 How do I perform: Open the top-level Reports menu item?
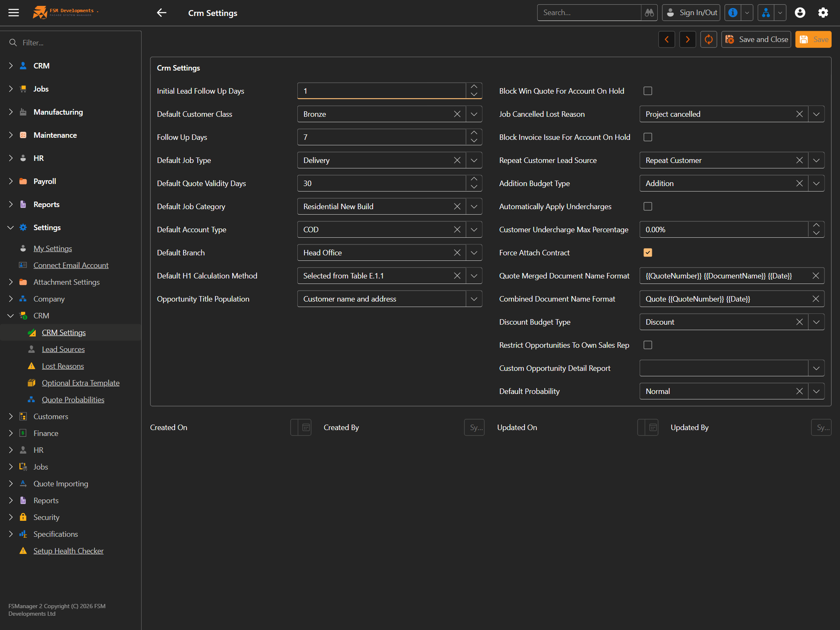coord(46,204)
